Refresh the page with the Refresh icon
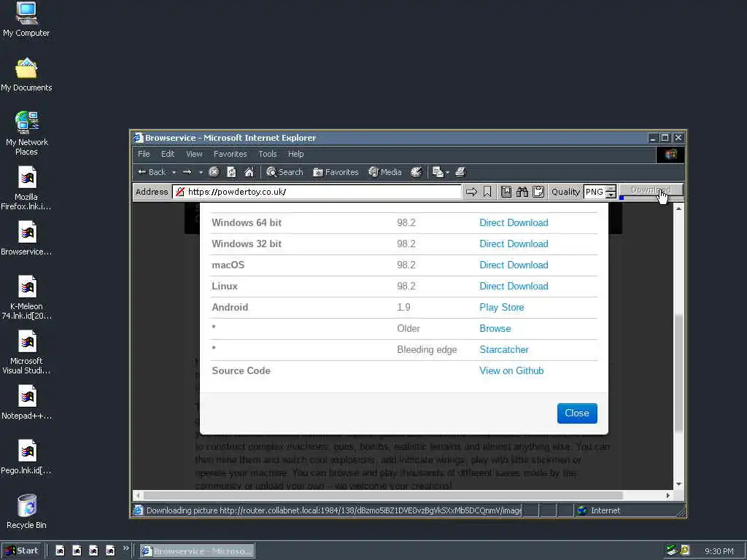 click(x=231, y=172)
